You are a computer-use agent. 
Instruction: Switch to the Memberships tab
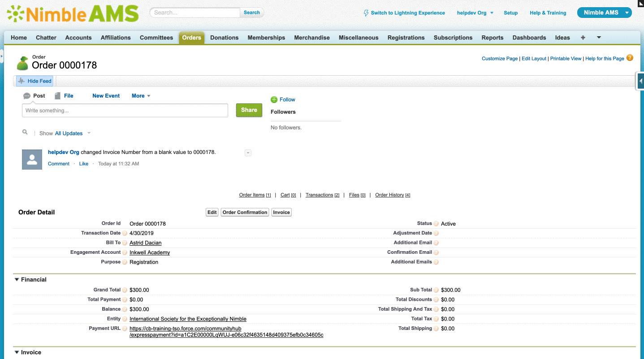point(266,38)
